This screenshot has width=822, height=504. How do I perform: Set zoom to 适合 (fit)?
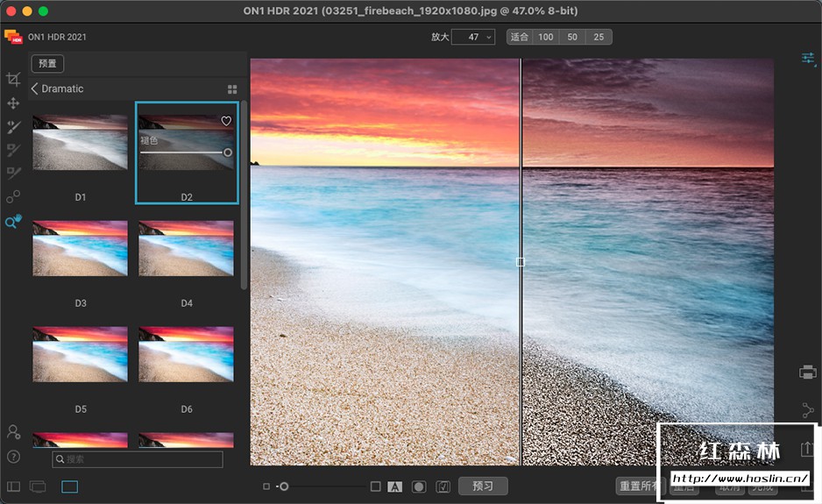pyautogui.click(x=520, y=37)
